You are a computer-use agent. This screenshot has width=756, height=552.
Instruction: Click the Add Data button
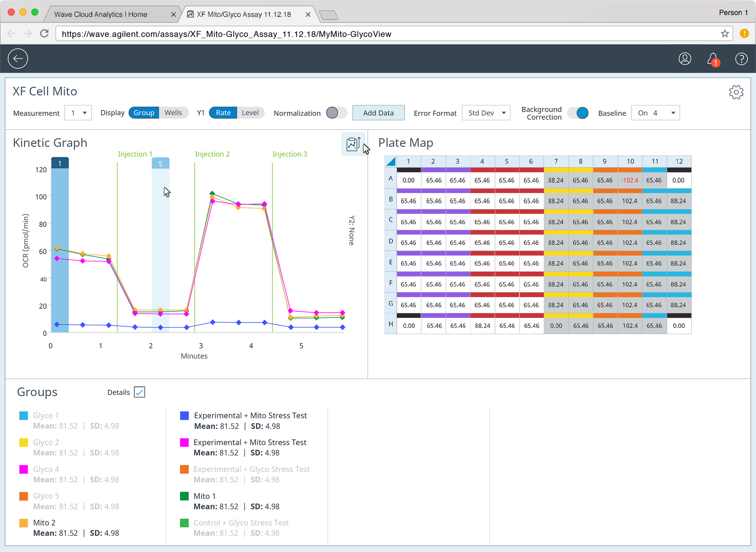[x=378, y=113]
